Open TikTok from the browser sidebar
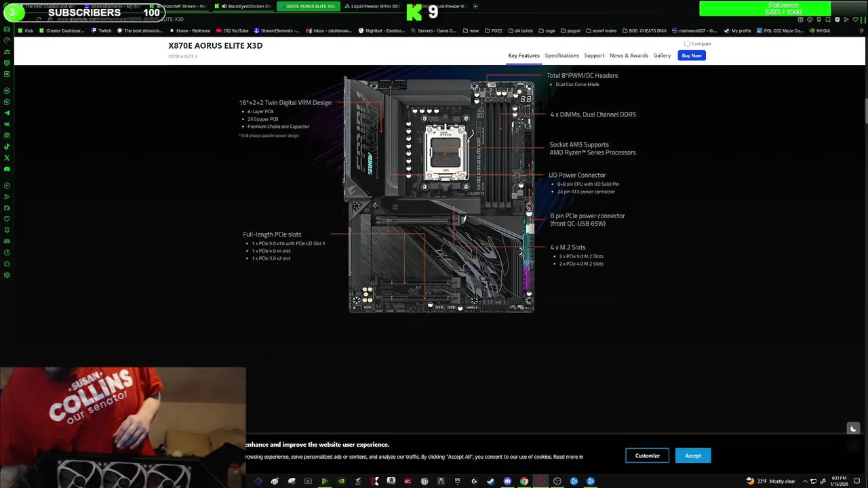Screen dimensions: 868x488 click(x=7, y=146)
